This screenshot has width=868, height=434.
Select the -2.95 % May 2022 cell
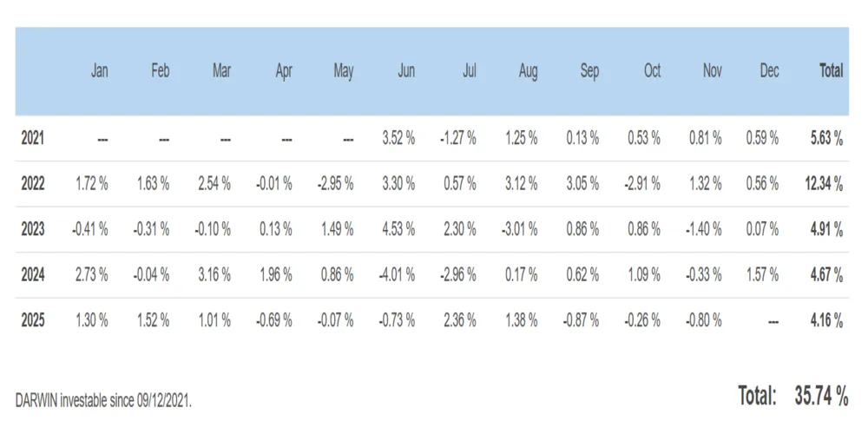pyautogui.click(x=335, y=184)
